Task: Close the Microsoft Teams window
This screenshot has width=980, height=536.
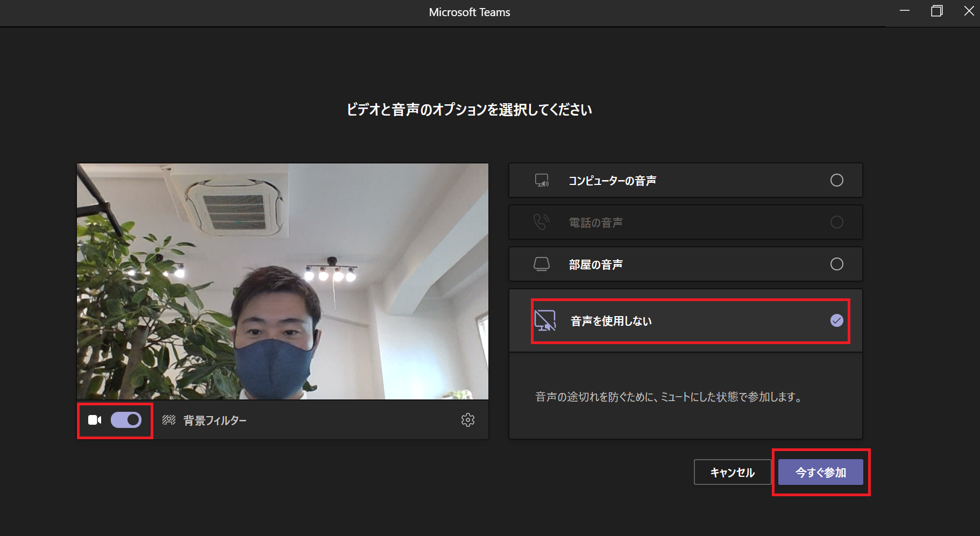Action: (x=969, y=11)
